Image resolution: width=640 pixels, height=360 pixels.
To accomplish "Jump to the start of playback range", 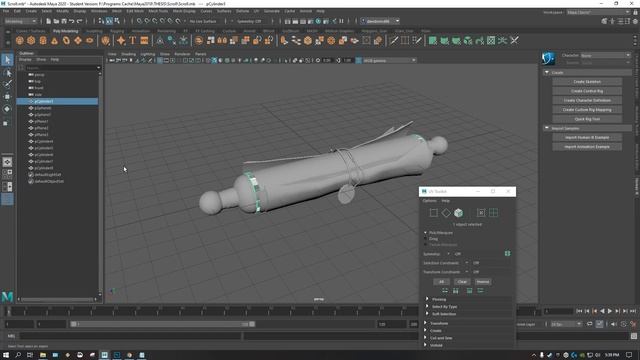I will point(579,311).
